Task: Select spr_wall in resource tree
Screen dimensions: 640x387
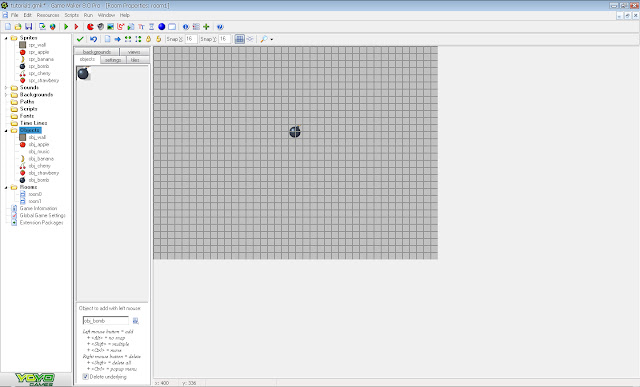Action: coord(37,45)
